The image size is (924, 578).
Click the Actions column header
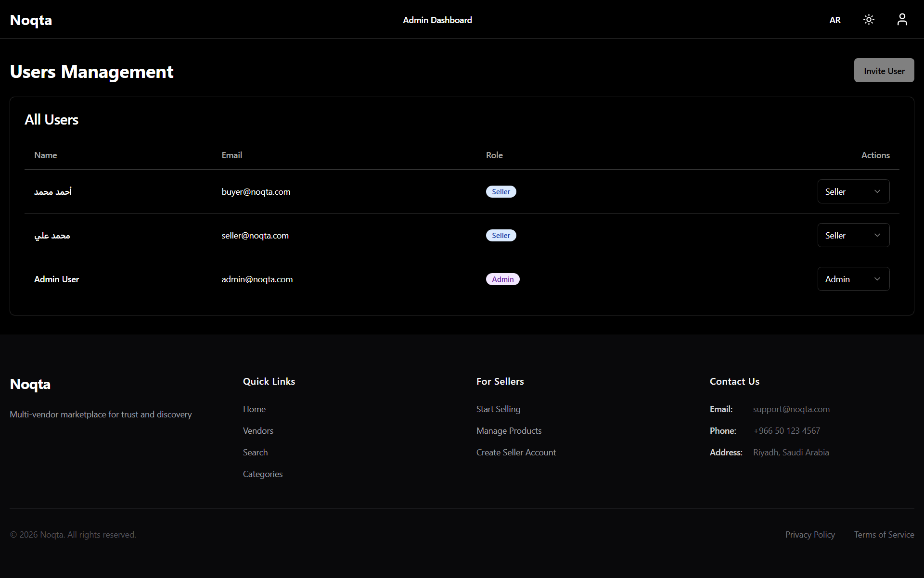(875, 155)
